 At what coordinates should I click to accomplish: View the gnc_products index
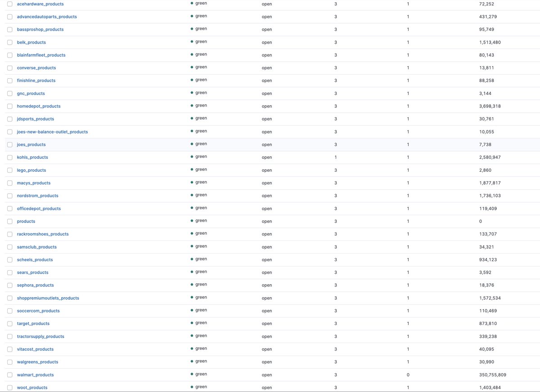(x=31, y=94)
